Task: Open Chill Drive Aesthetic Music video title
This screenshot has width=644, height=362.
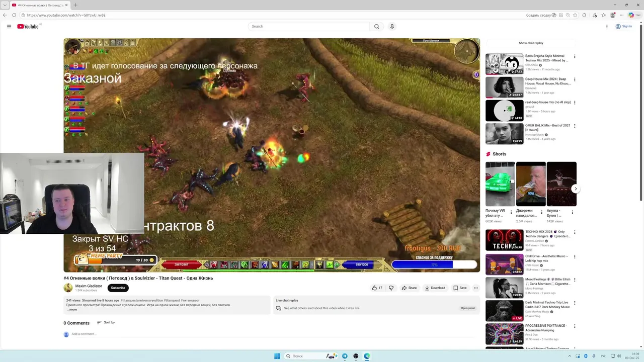Action: (x=547, y=258)
